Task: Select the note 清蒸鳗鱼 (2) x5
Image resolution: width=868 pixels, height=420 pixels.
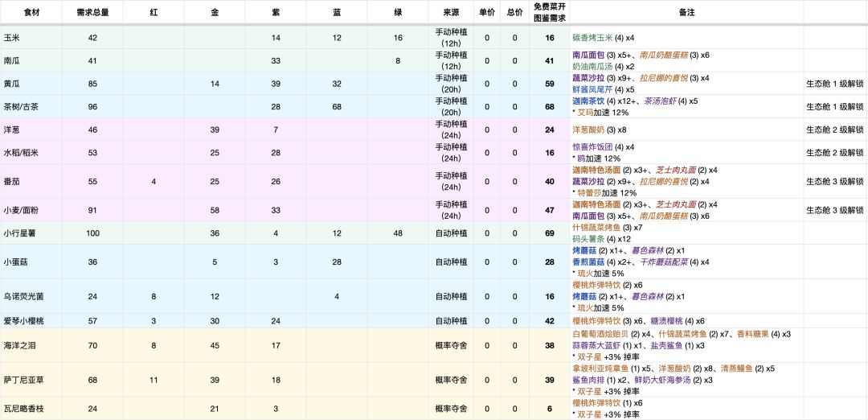Action: 748,369
